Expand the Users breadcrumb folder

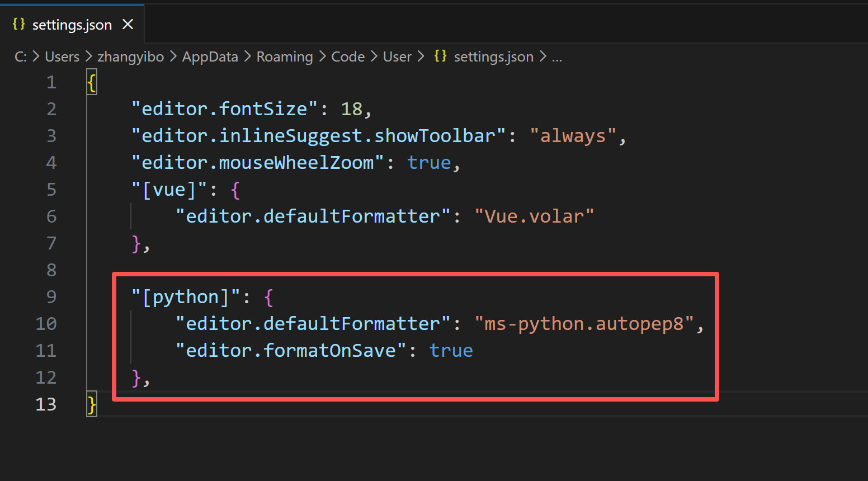[62, 56]
